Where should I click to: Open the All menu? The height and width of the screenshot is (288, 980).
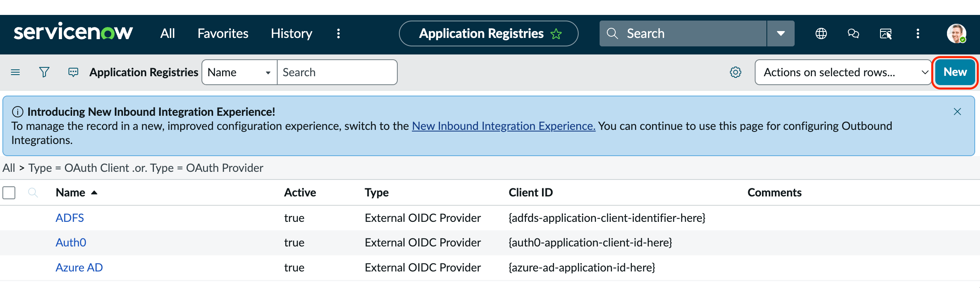pyautogui.click(x=167, y=33)
